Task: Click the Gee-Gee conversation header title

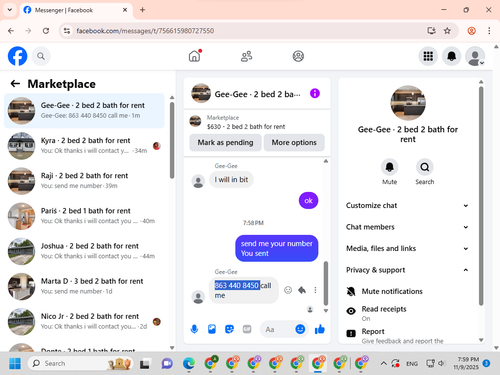Action: pos(257,94)
